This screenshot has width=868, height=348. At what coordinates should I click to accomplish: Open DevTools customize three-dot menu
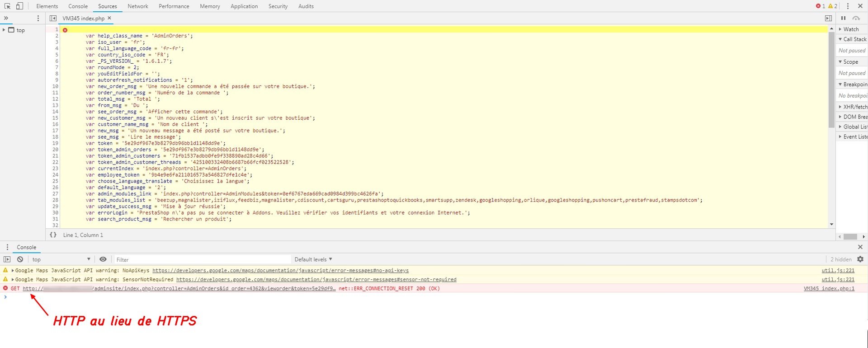pyautogui.click(x=848, y=6)
